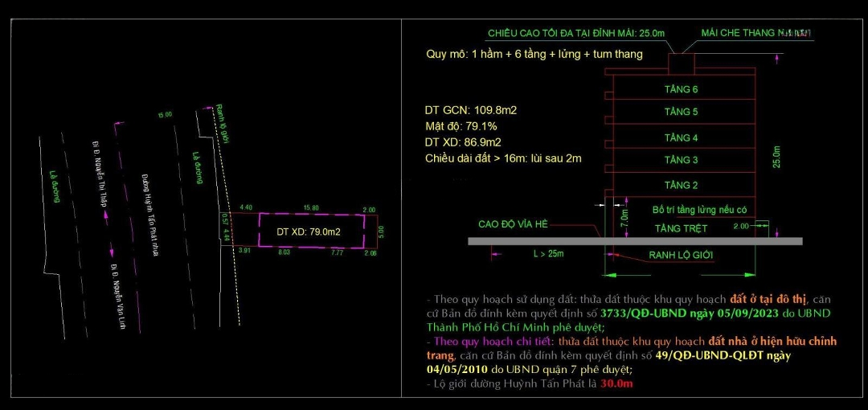The image size is (868, 410).
Task: Select the grey ground level bar
Action: [x=635, y=241]
